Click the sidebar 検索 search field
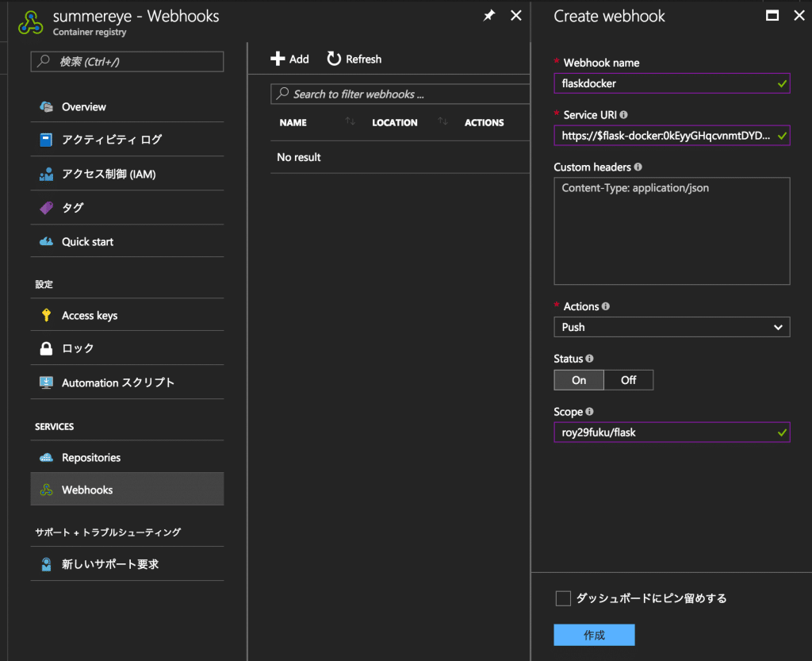Screen dimensions: 812x661 [x=127, y=62]
